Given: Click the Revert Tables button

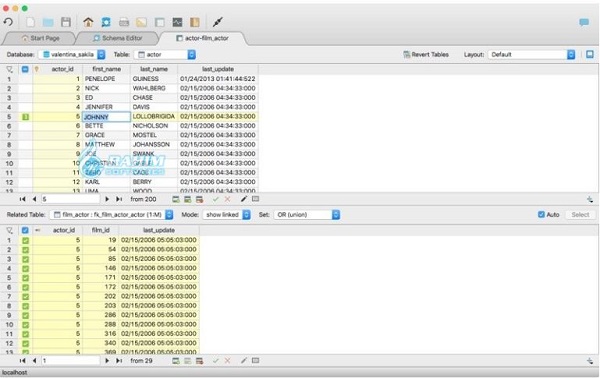Looking at the screenshot, I should tap(426, 55).
